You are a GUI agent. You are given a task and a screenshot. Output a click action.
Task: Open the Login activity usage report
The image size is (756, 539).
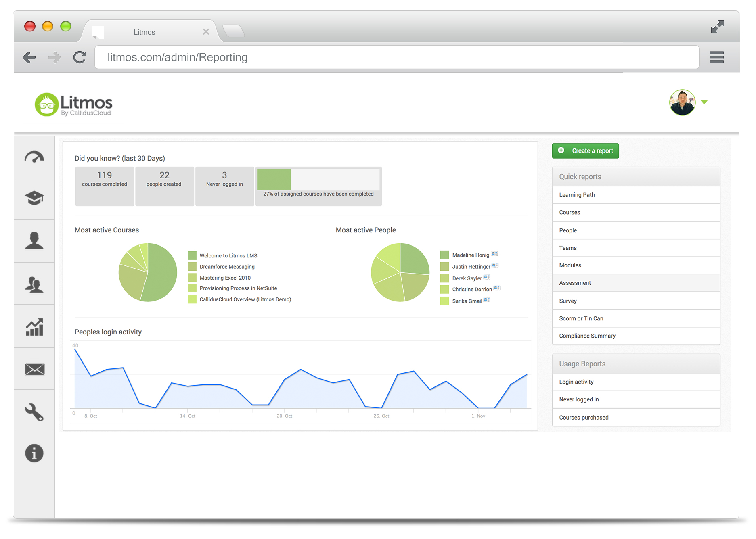coord(636,382)
